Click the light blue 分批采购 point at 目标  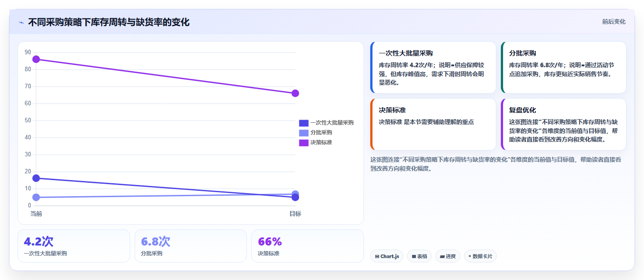click(x=295, y=194)
